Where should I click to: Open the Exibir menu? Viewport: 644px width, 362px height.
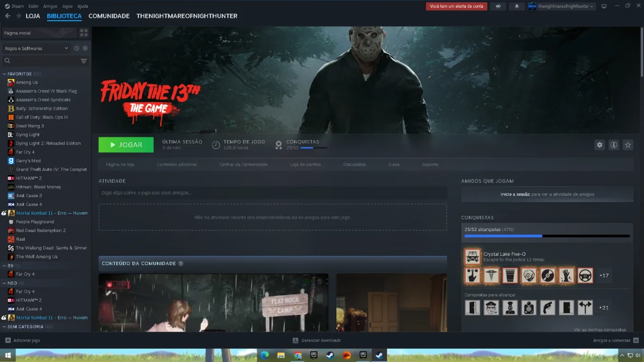coord(33,6)
